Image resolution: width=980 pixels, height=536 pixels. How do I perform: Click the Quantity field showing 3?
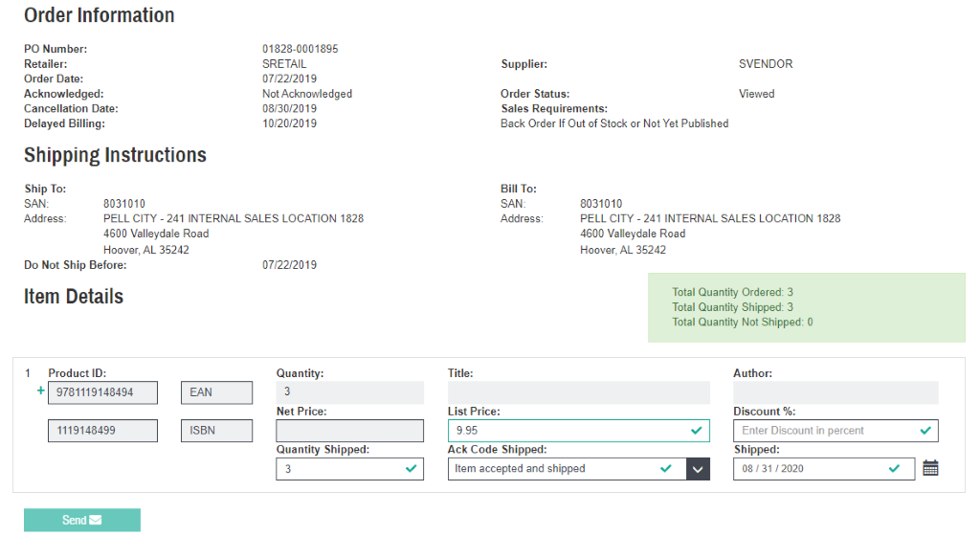click(x=349, y=392)
